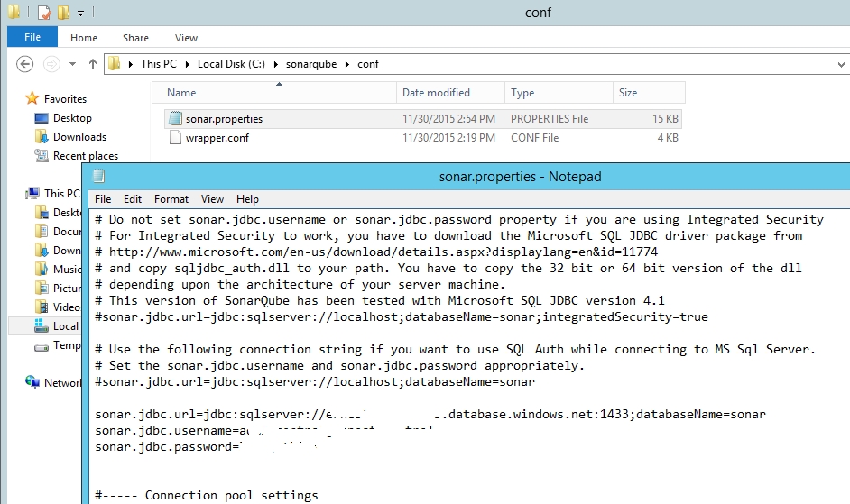Select Recent places under Favorites

[86, 156]
